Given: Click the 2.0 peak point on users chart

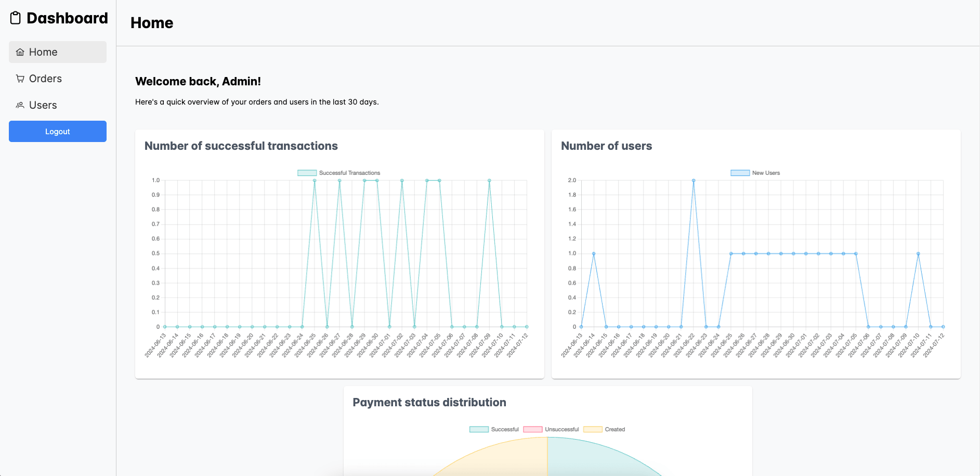Looking at the screenshot, I should (692, 181).
